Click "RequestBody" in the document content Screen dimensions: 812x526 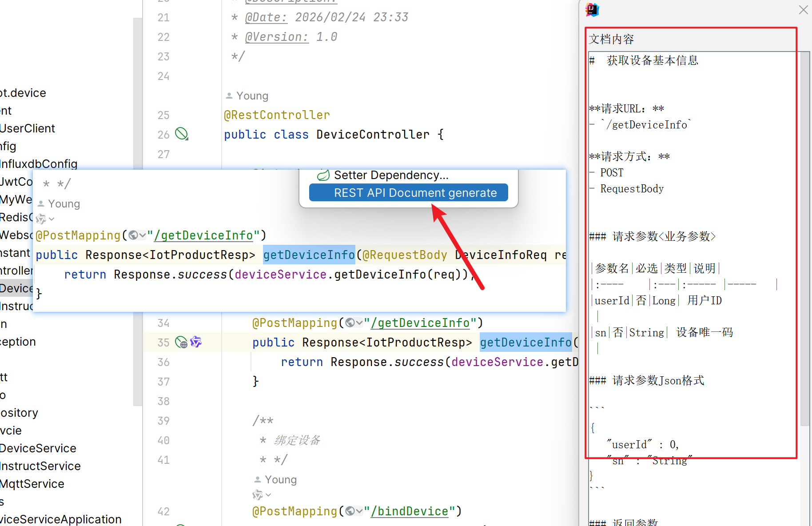click(x=632, y=189)
